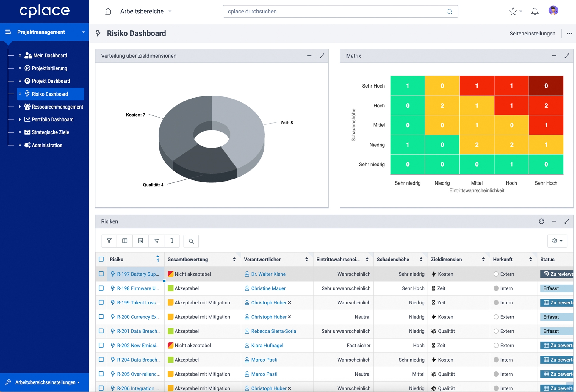This screenshot has width=576, height=392.
Task: Select the R-202 New Emissi row checkbox
Action: pyautogui.click(x=101, y=345)
